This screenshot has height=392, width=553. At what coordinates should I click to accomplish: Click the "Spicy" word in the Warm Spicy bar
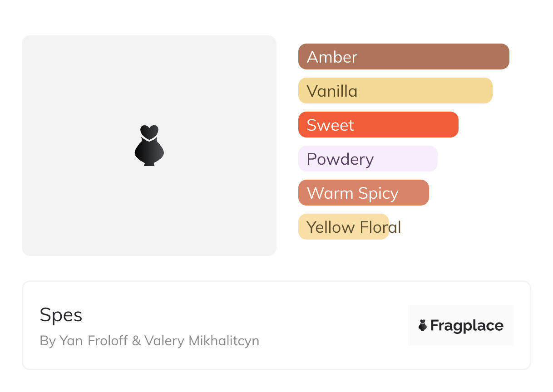(x=378, y=193)
